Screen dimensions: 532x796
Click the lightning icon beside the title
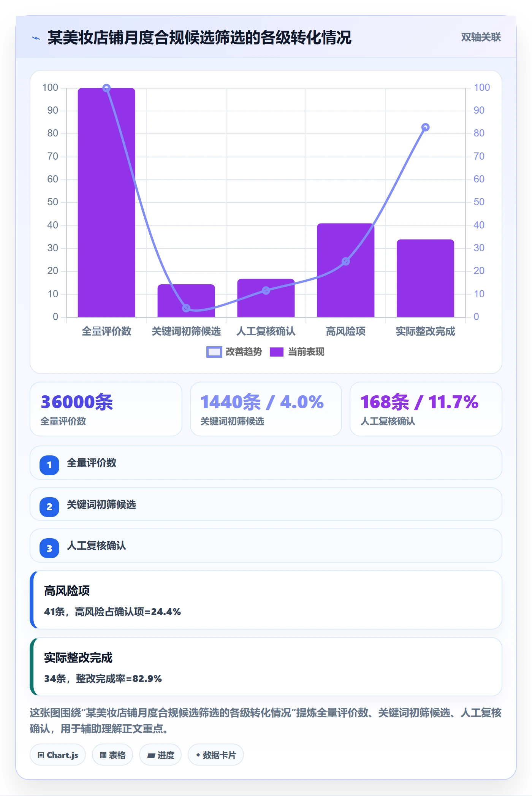pos(36,38)
